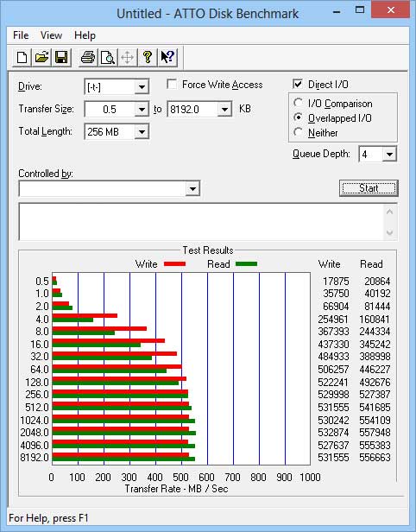Viewport: 416px width, 532px height.
Task: Click the Start benchmark button
Action: coord(369,188)
